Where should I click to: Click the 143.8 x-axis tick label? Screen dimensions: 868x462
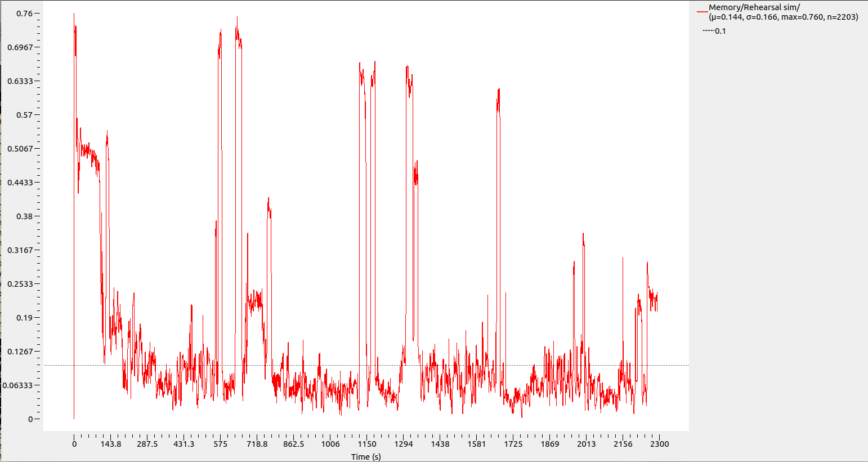111,444
